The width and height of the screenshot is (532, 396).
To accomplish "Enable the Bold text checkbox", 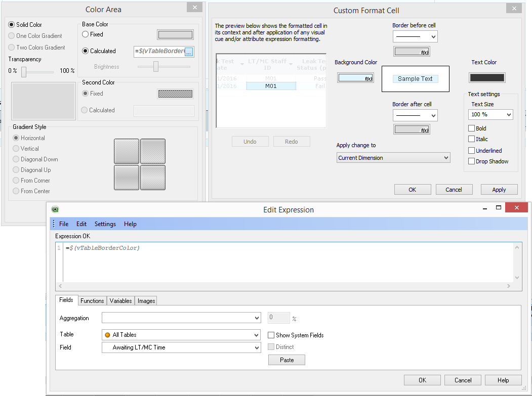I will (x=472, y=128).
